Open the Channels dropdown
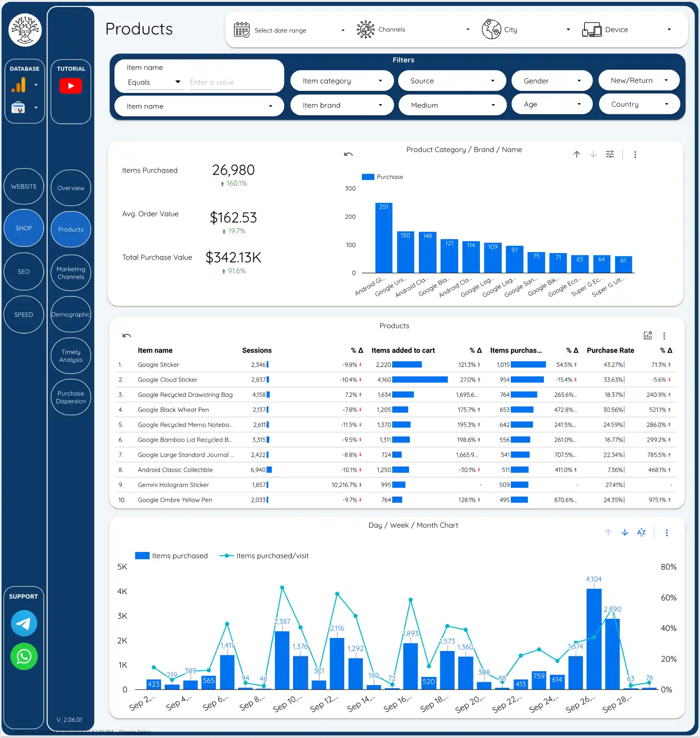 414,30
